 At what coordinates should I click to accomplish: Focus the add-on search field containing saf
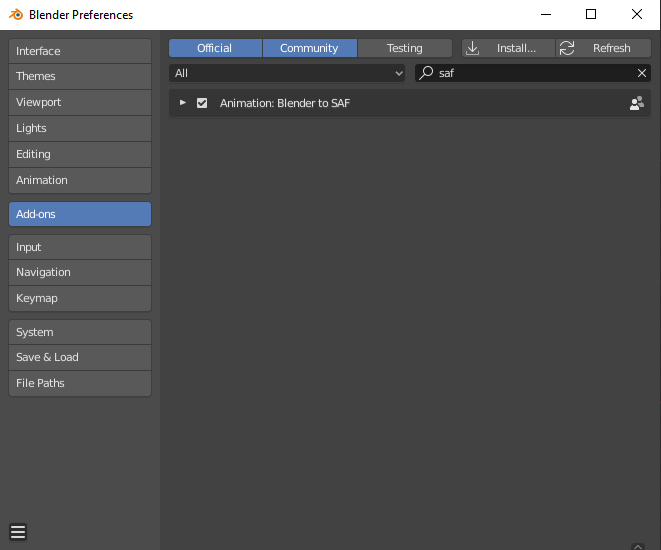pos(533,73)
